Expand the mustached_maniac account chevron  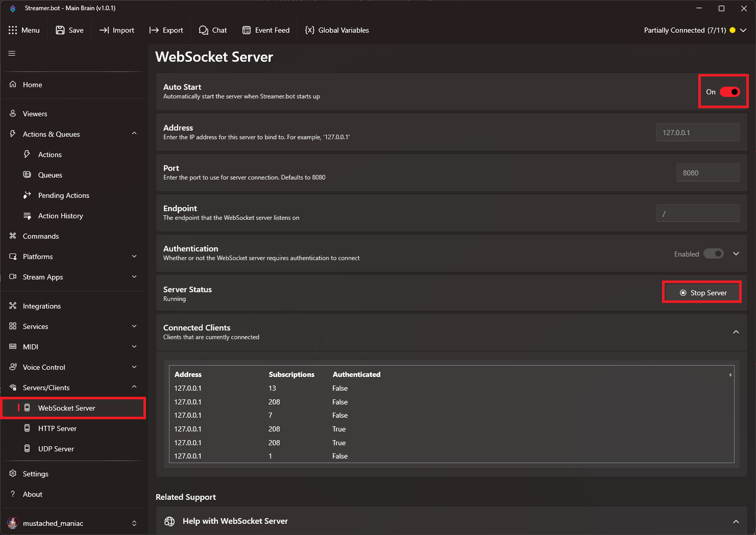click(x=134, y=523)
